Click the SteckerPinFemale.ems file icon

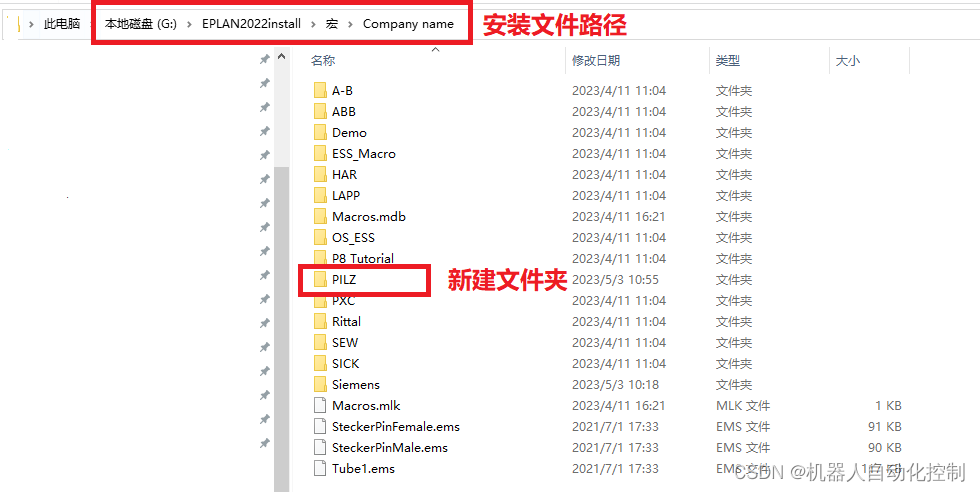click(x=320, y=426)
